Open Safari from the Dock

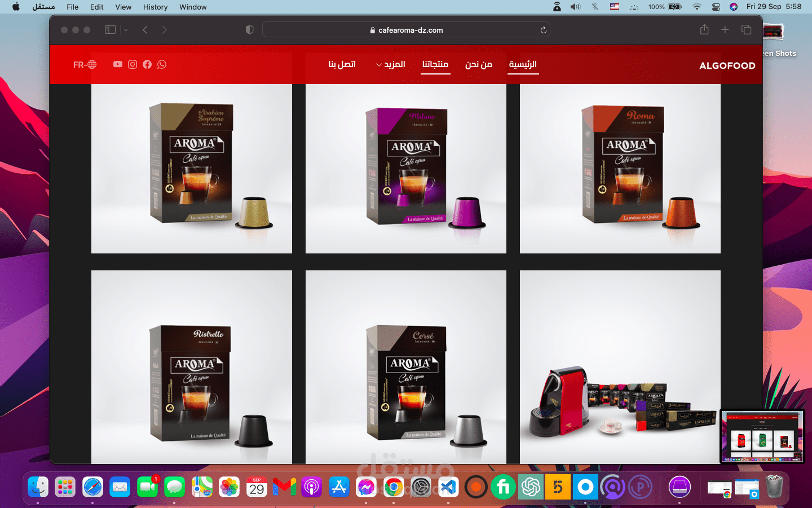point(92,487)
